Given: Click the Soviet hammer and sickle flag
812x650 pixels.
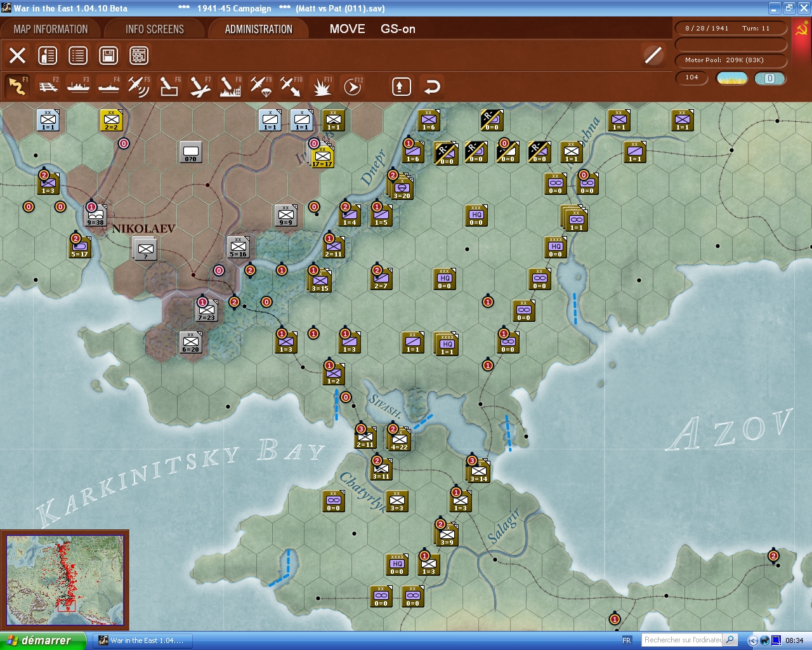Looking at the screenshot, I should coord(802,29).
